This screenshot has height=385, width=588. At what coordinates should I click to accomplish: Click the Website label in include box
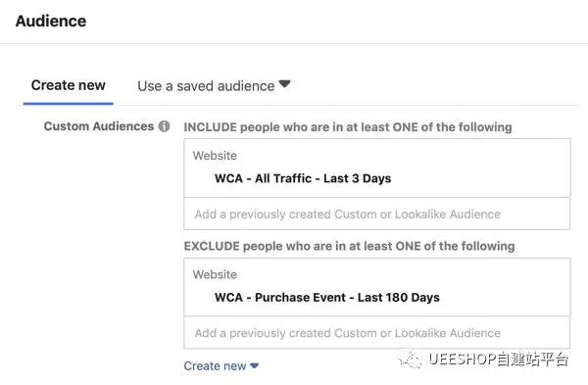click(215, 156)
